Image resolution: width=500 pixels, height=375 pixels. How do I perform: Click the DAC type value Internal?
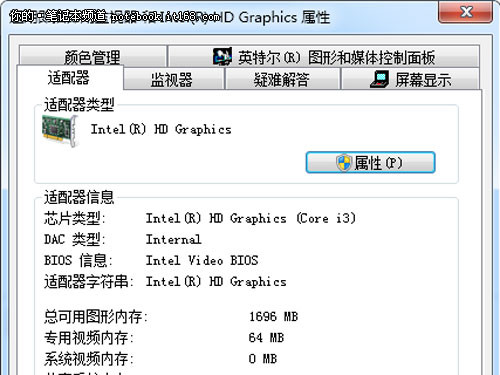(173, 239)
